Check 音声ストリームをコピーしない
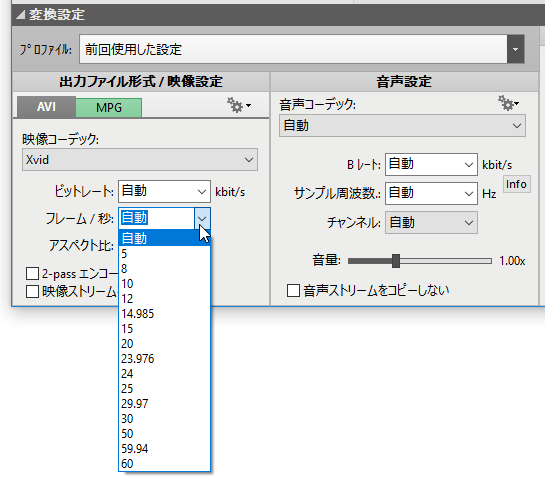The width and height of the screenshot is (545, 482). point(293,291)
